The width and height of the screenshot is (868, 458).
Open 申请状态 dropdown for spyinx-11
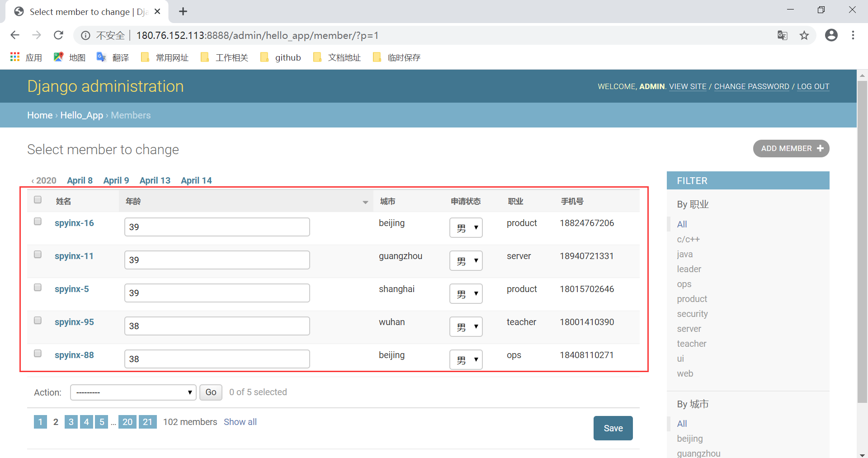pos(466,260)
